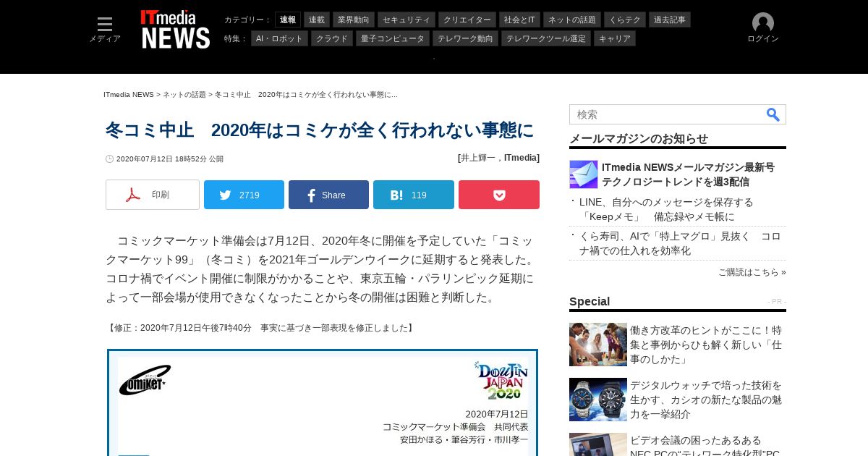This screenshot has height=456, width=868.
Task: Click ご購読はこちら subscription link
Action: click(x=752, y=272)
